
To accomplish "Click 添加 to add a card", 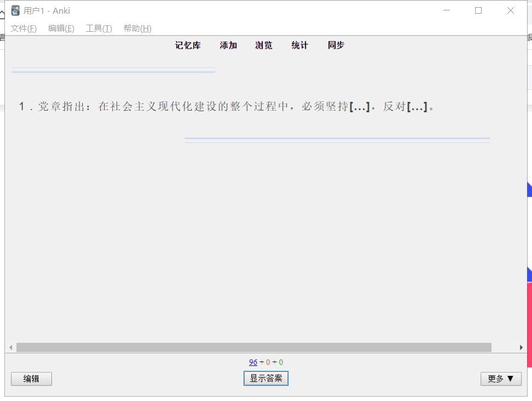I will point(228,45).
